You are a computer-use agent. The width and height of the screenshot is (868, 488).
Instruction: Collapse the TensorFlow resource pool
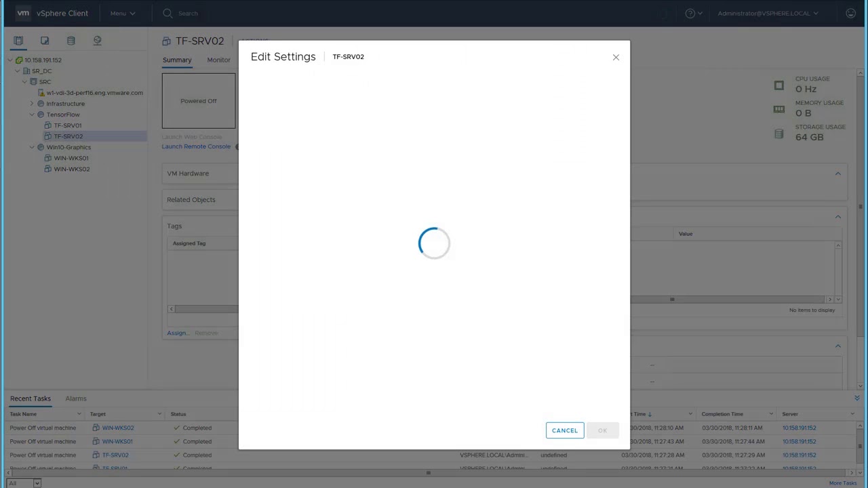(32, 115)
